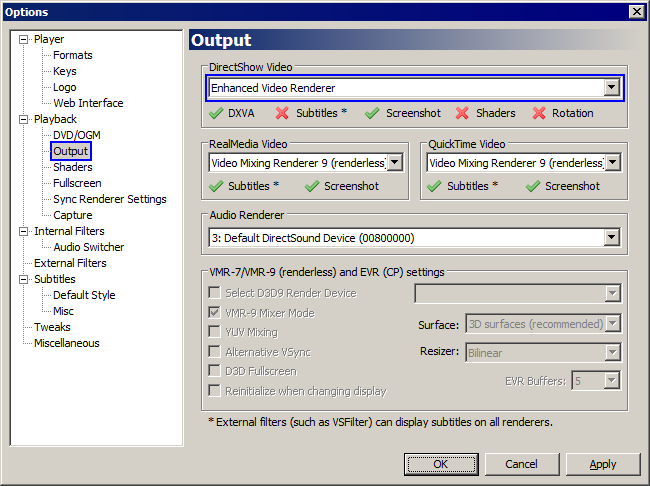Select Subtitles tree item label

[x=55, y=279]
